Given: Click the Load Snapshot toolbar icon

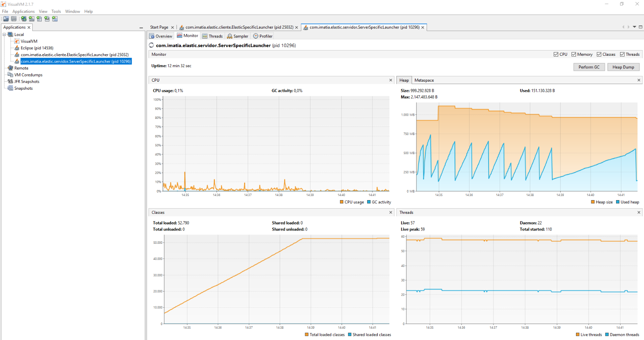Looking at the screenshot, I should click(6, 19).
